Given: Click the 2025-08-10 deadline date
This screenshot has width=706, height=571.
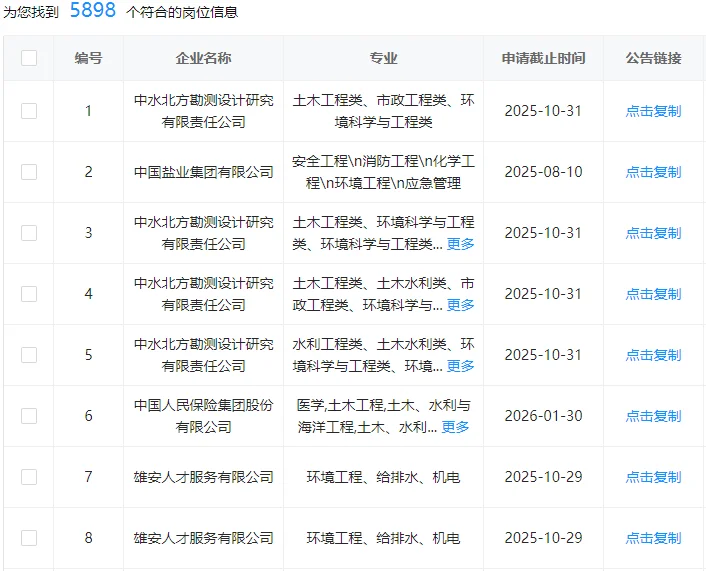Looking at the screenshot, I should (x=543, y=172).
